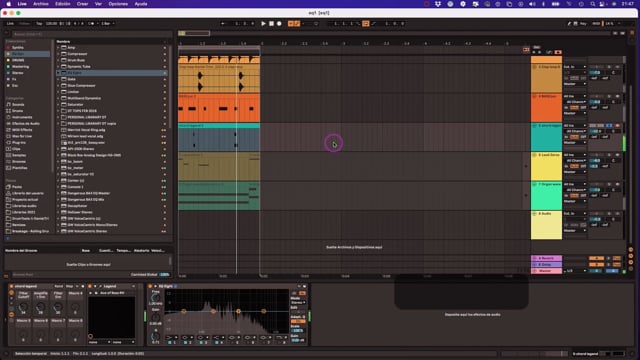Click the macOS volume icon in menu bar
This screenshot has height=360, width=640.
(x=532, y=4)
